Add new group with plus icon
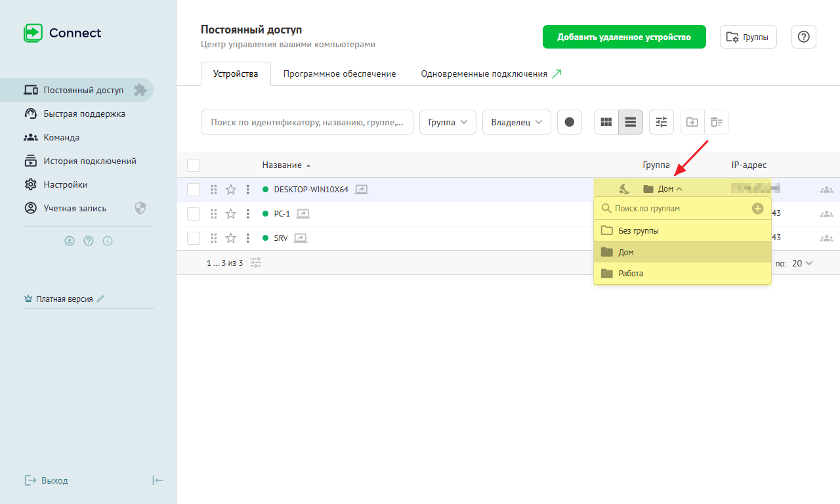Screen dimensions: 840x504 click(758, 209)
